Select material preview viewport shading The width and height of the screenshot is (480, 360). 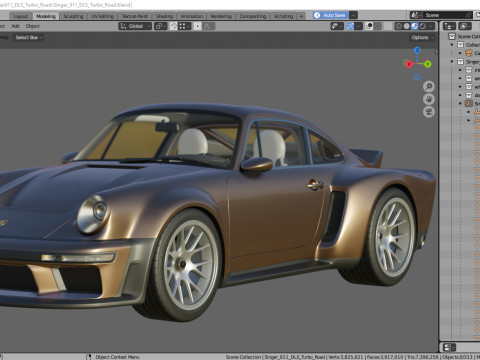tap(415, 26)
